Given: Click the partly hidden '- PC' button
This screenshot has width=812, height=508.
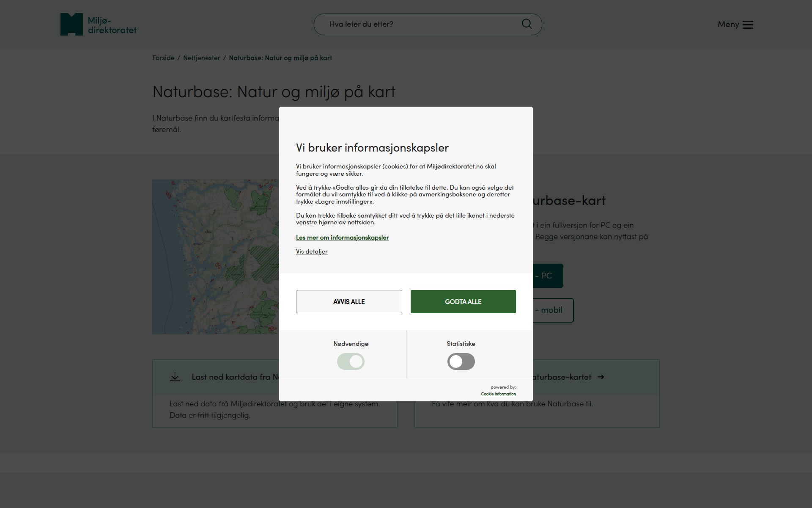Looking at the screenshot, I should 548,276.
